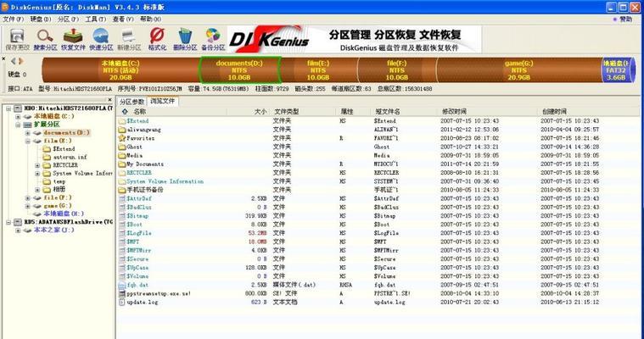Click the up-folder arrow beside 名称 header
The image size is (644, 339).
[125, 111]
